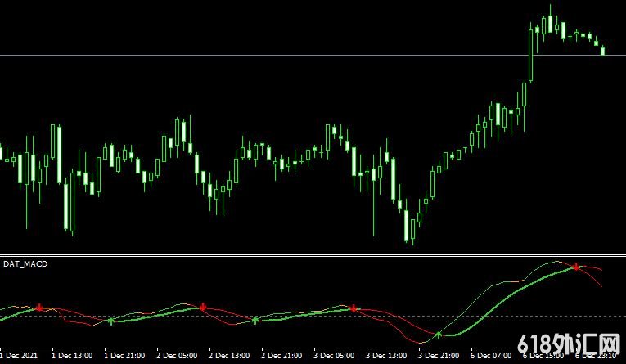Click the red arrow above the 3 Dec 05:00 label

tap(354, 308)
